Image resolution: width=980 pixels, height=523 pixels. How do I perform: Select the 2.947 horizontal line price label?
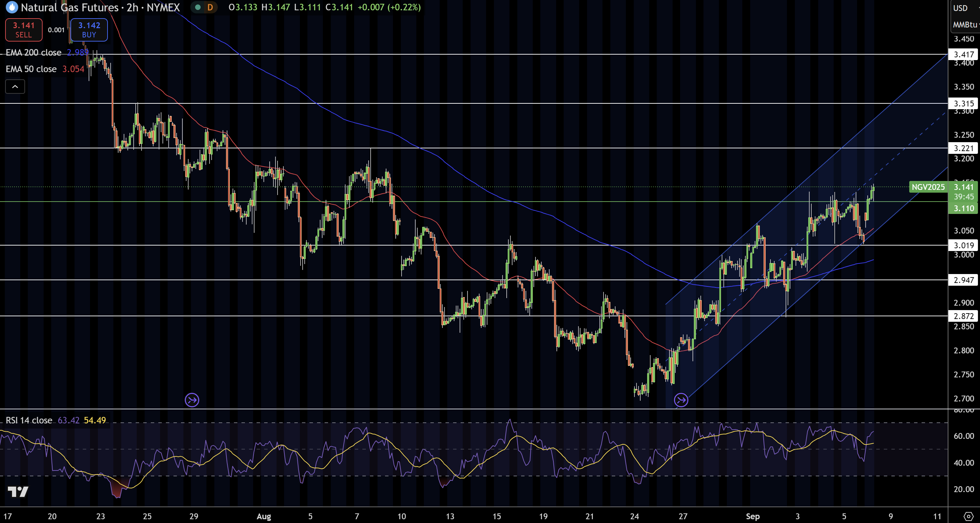point(964,280)
